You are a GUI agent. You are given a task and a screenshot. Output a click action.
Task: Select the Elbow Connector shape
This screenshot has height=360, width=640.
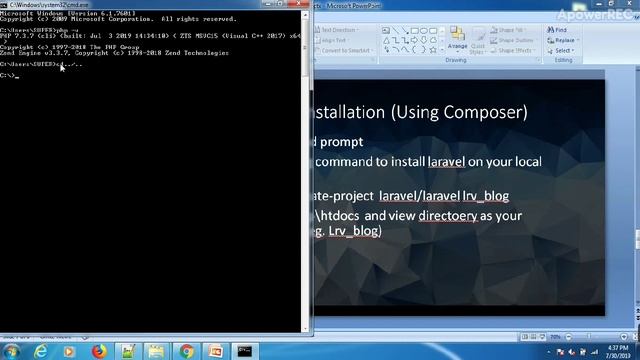tap(396, 40)
